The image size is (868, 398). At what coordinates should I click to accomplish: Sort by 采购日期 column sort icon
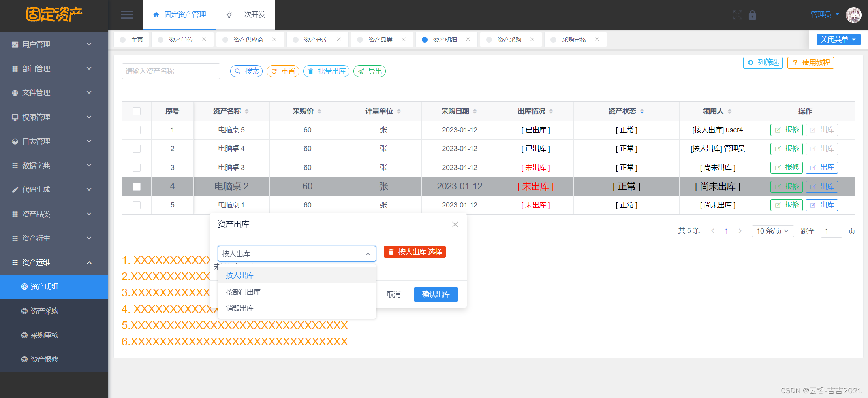point(475,111)
